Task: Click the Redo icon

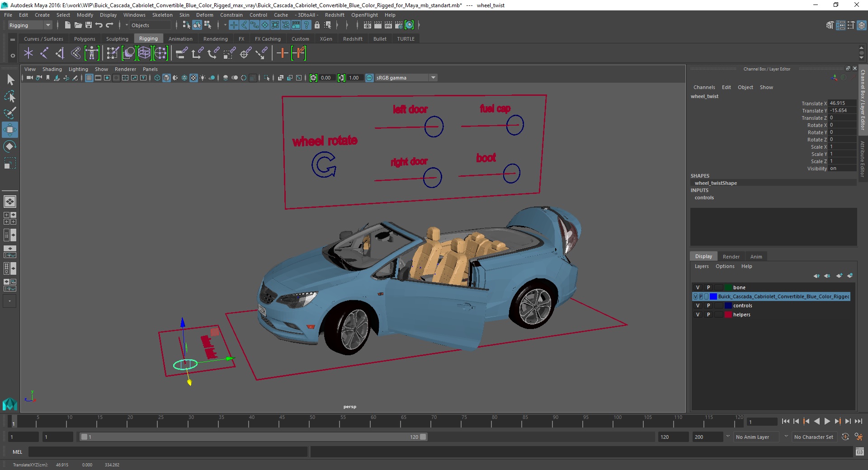Action: tap(109, 25)
